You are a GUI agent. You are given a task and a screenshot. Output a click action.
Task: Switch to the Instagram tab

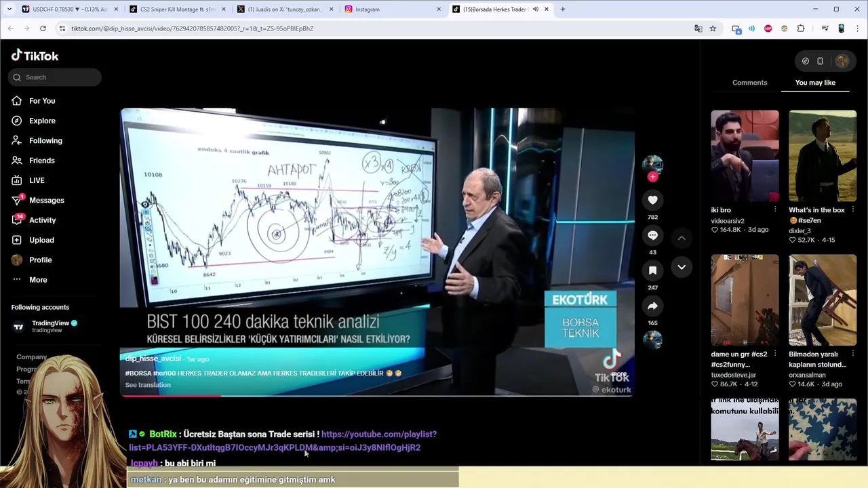coord(392,9)
